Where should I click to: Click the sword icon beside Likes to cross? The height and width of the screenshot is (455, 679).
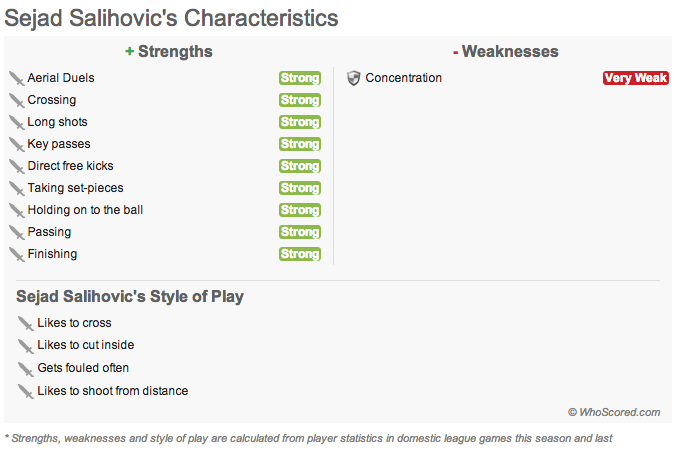26,323
